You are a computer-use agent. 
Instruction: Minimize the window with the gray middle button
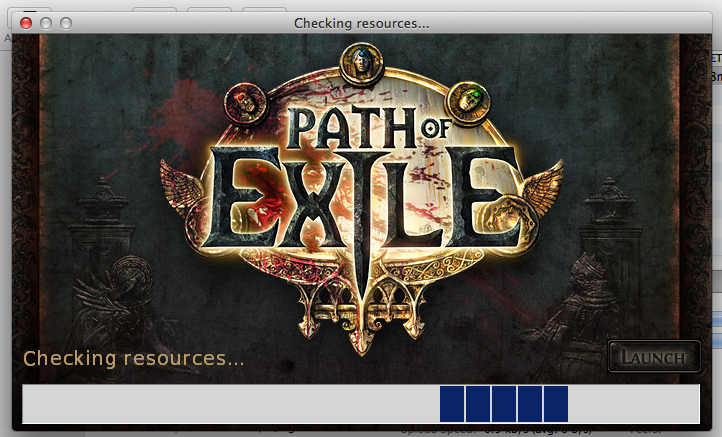click(46, 23)
